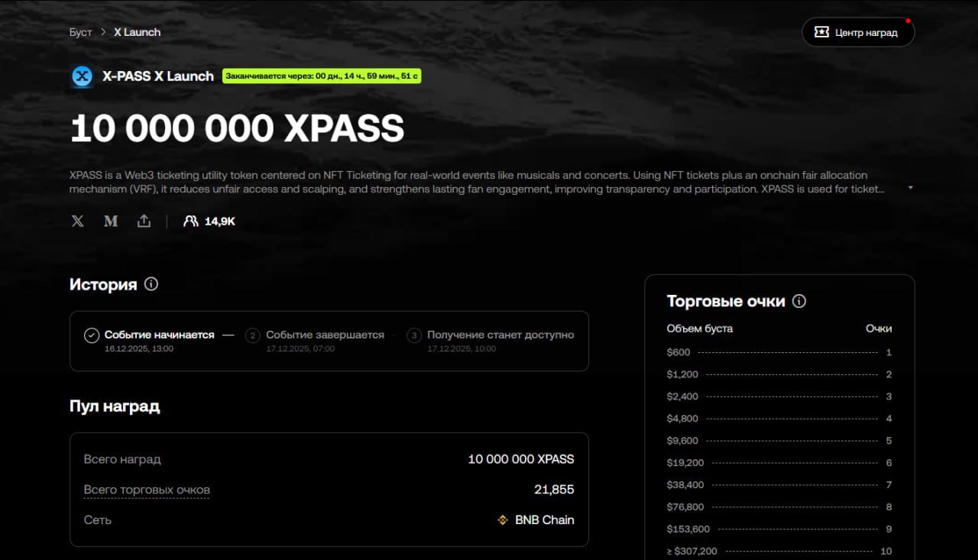Click the Событие начинается step checkmark

[x=92, y=335]
